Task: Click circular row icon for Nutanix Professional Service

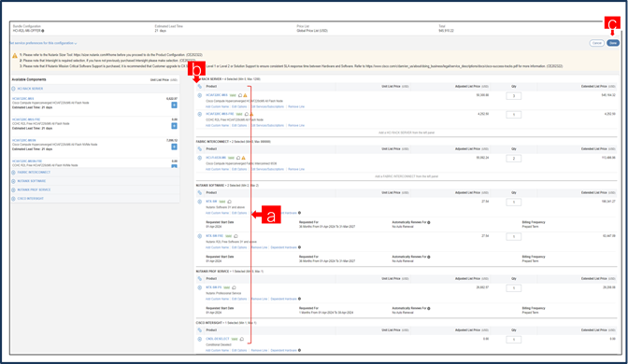Action: point(199,287)
